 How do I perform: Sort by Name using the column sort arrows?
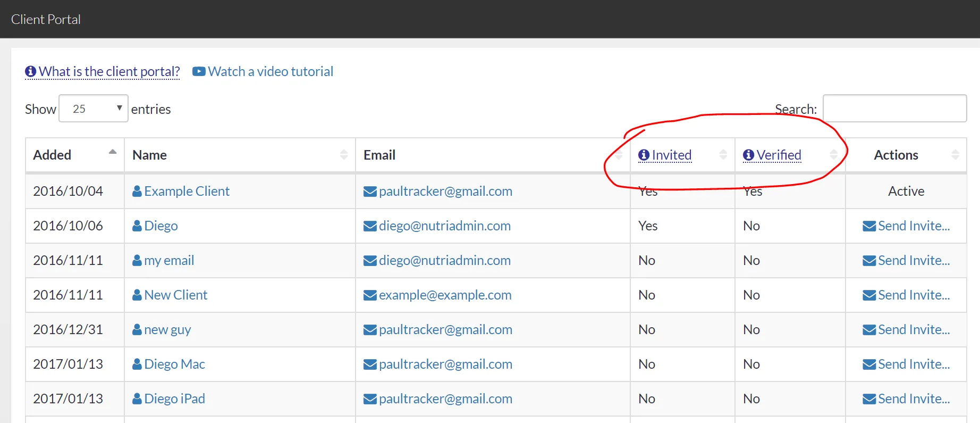(x=344, y=155)
